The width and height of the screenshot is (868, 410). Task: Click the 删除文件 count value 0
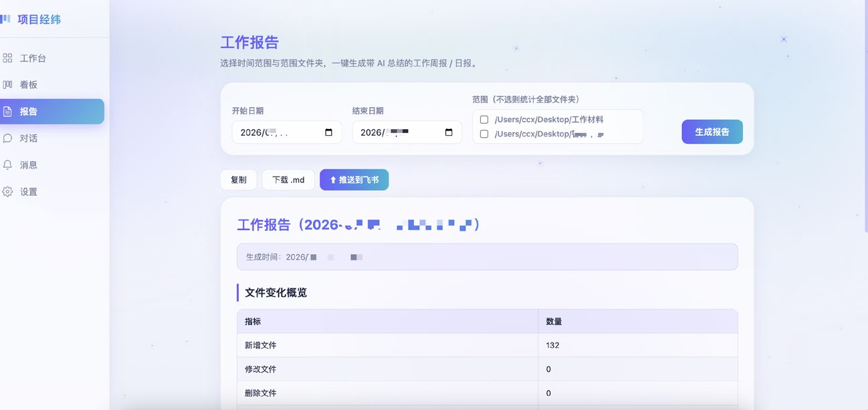[548, 393]
